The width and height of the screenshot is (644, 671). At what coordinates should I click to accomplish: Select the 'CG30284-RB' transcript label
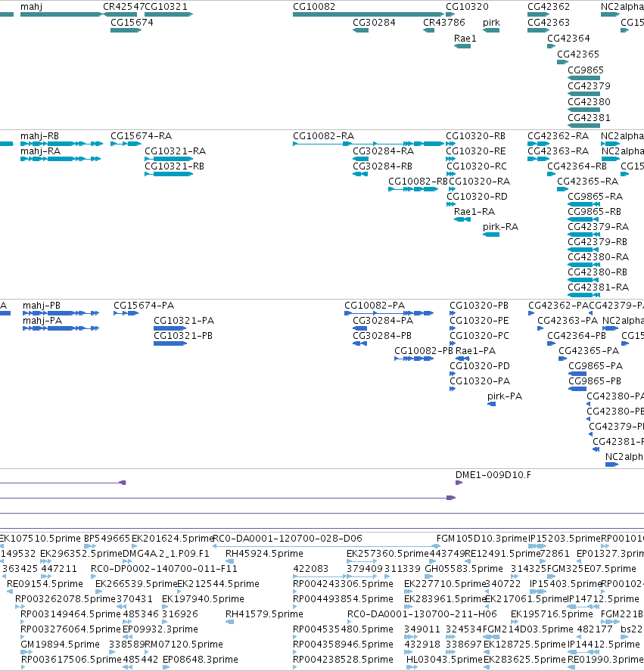[382, 166]
